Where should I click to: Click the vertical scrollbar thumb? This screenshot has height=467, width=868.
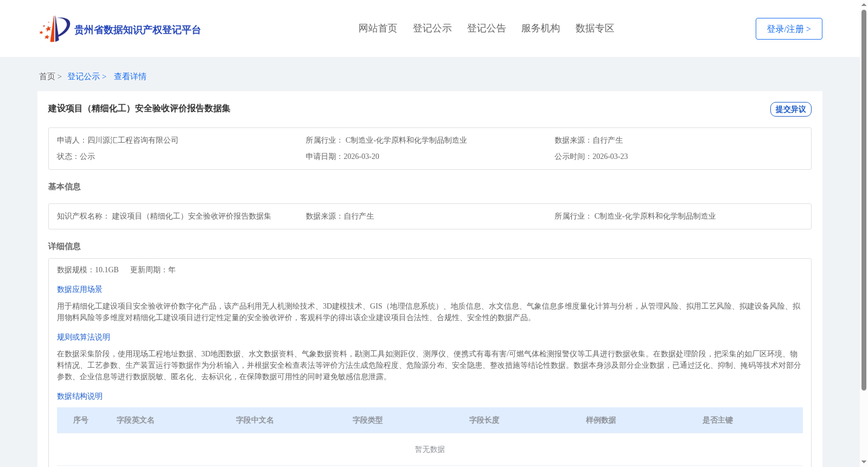tap(864, 200)
